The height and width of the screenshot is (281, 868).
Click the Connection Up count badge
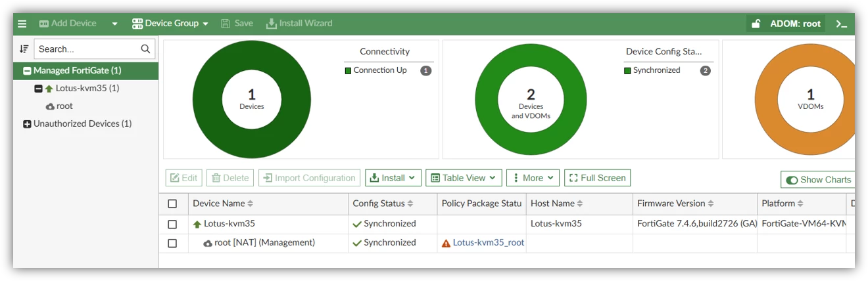point(425,71)
